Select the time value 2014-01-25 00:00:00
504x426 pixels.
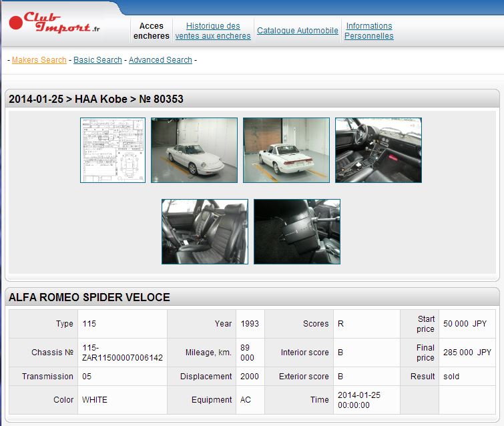[x=359, y=400]
